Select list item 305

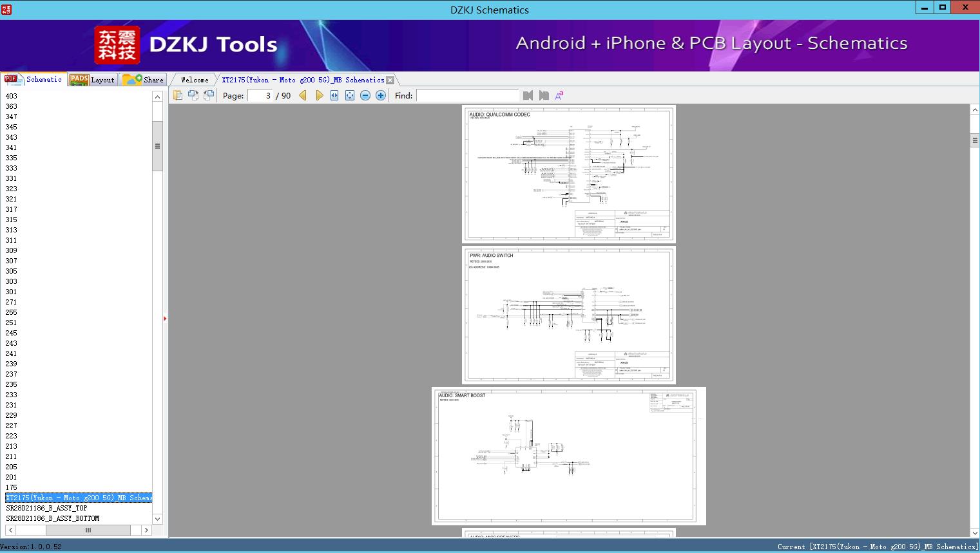12,271
